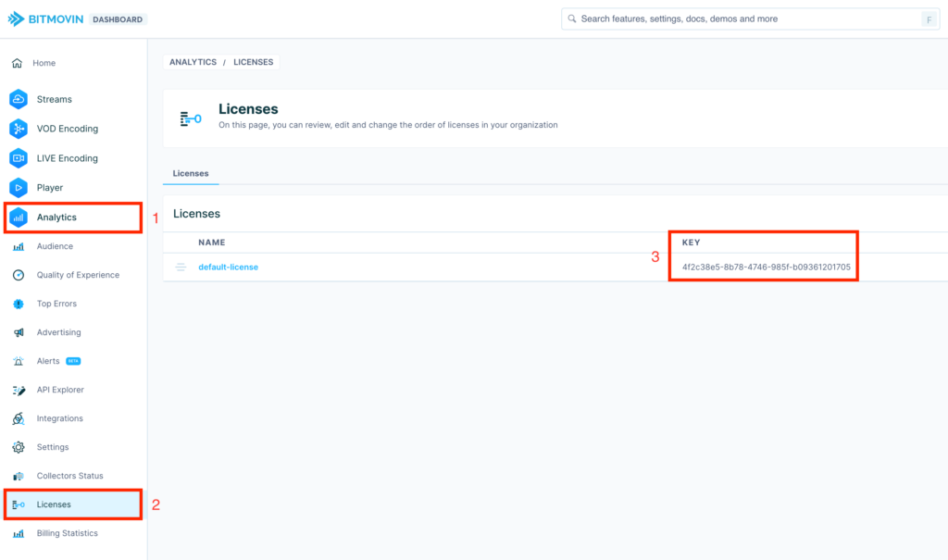948x560 pixels.
Task: Click the Home house icon
Action: (17, 63)
